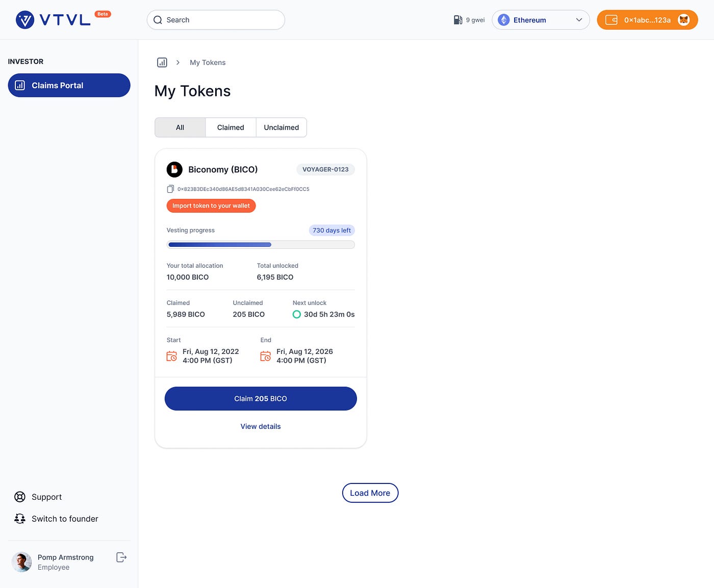This screenshot has height=588, width=714.
Task: Click the INVESTOR section label
Action: (25, 61)
